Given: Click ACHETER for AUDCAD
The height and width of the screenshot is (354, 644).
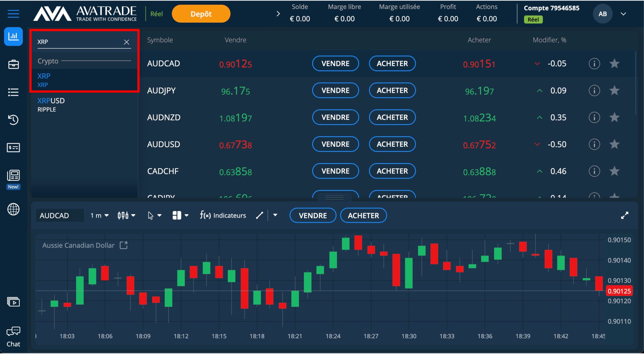Looking at the screenshot, I should tap(392, 63).
